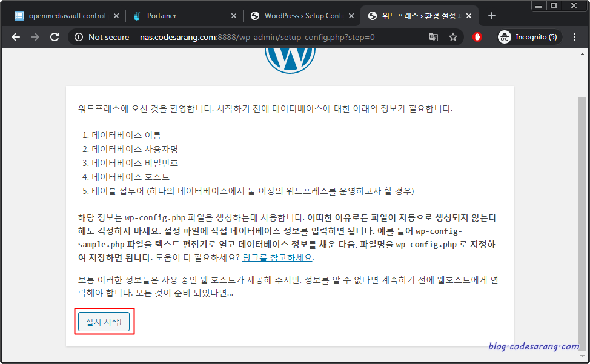The height and width of the screenshot is (364, 590).
Task: Open the Chrome three-dot menu
Action: pyautogui.click(x=574, y=37)
